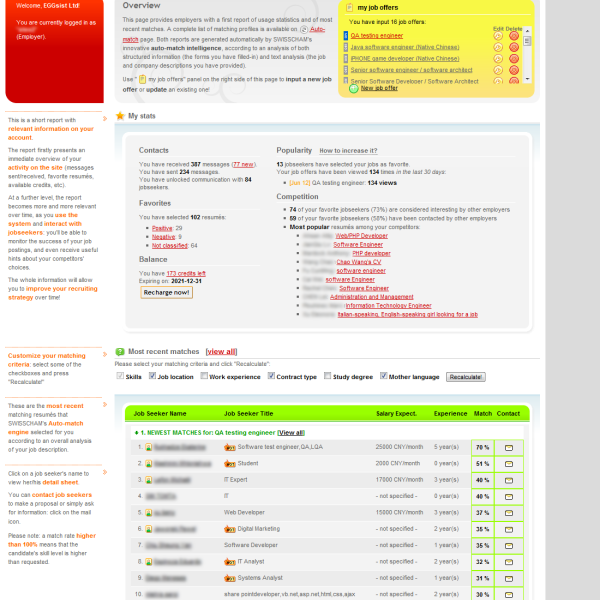Click the green plus New job offer icon
600x600 pixels.
(354, 88)
